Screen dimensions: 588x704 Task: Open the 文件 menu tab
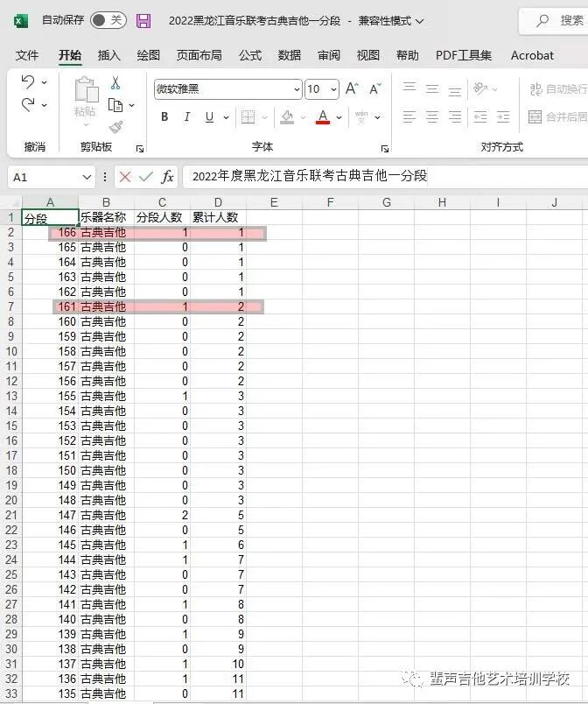click(x=27, y=55)
